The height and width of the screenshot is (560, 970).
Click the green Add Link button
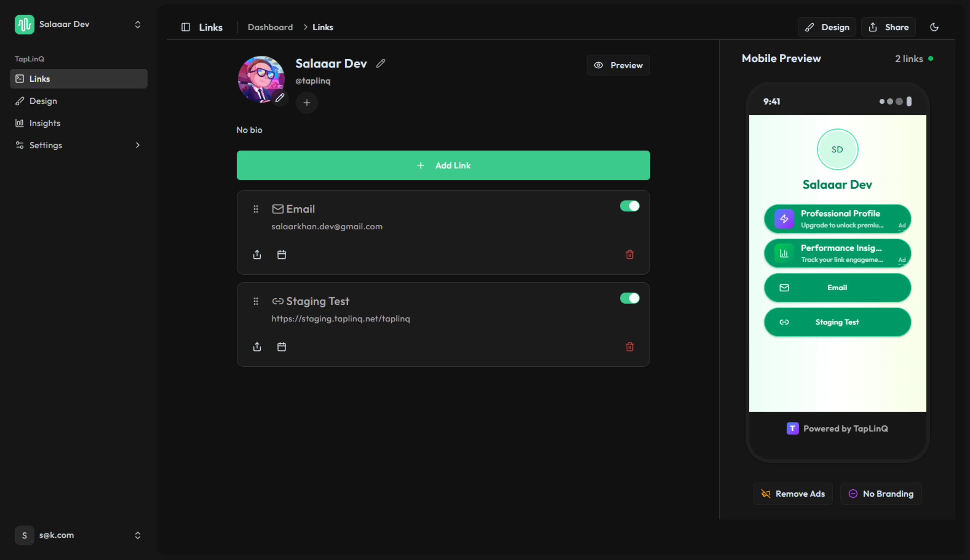[x=443, y=165]
